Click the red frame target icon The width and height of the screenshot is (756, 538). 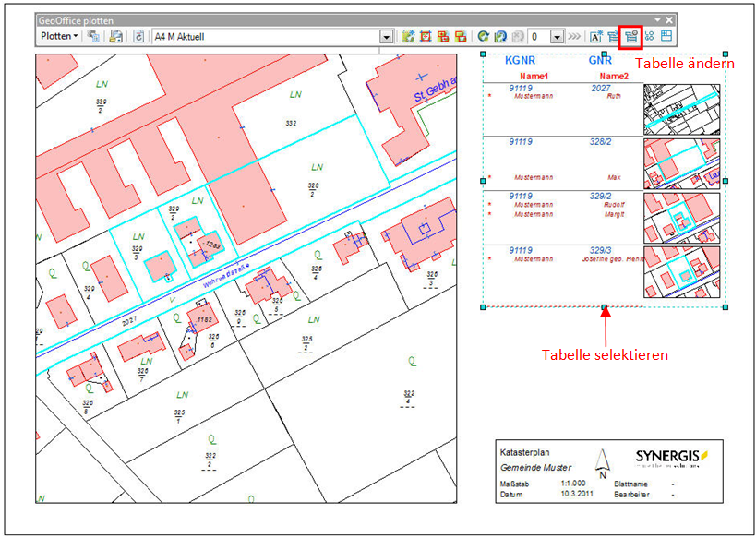pyautogui.click(x=426, y=37)
